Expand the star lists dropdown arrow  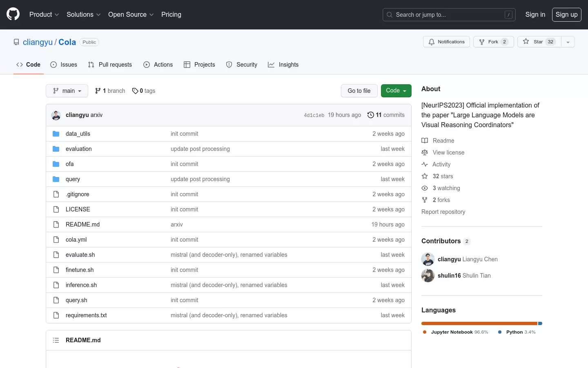click(x=568, y=42)
